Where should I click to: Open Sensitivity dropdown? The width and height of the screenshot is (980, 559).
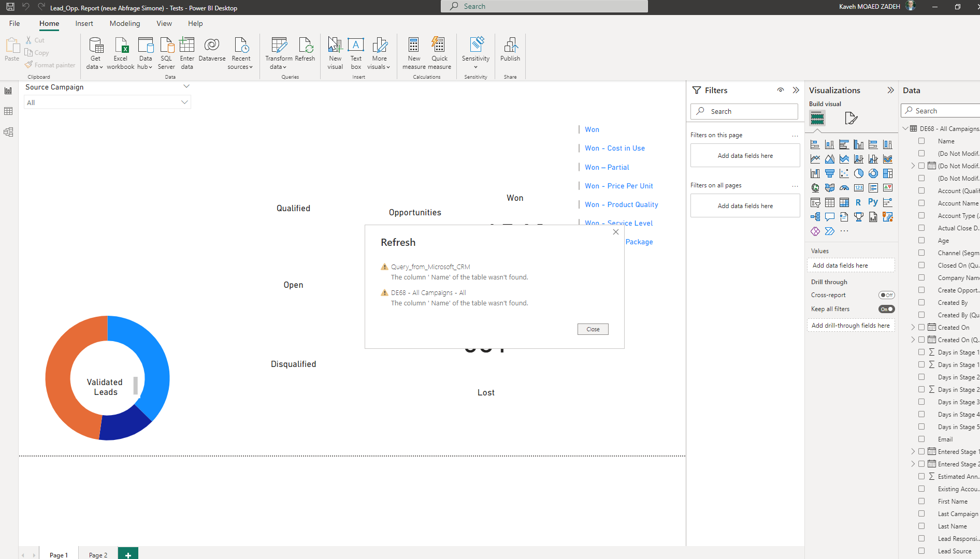(x=475, y=53)
